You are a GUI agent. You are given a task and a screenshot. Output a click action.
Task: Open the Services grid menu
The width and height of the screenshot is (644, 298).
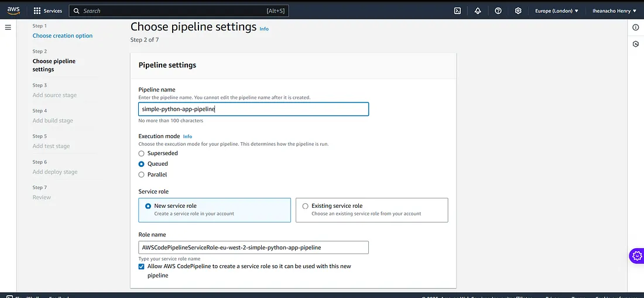[x=47, y=11]
